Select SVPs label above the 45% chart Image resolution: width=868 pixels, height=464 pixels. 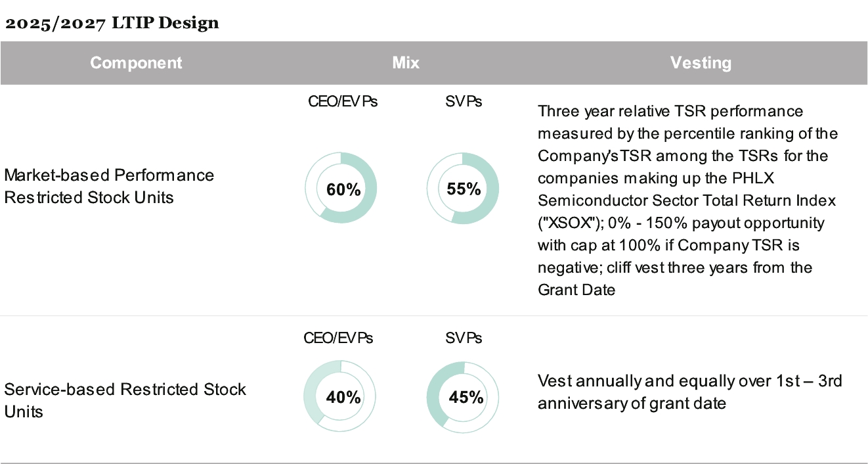click(463, 338)
